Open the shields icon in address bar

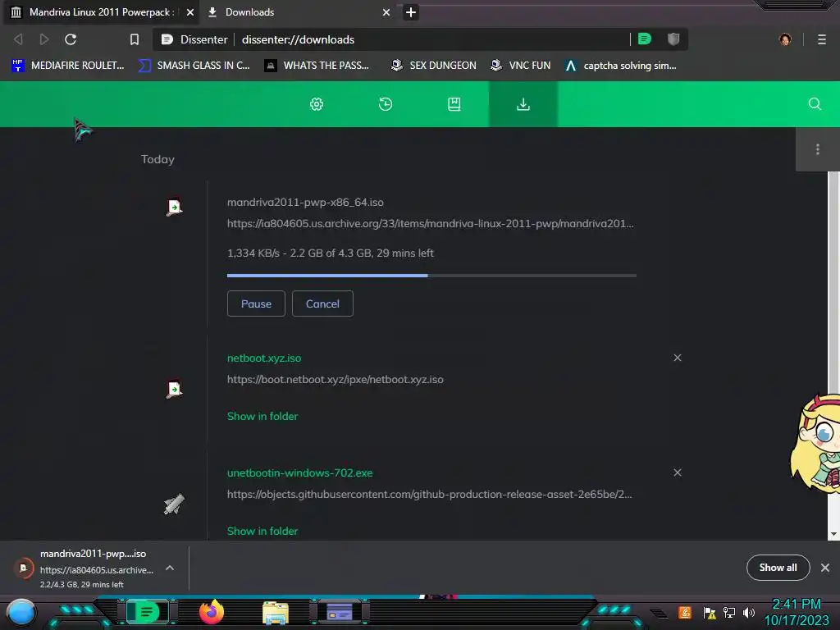point(673,39)
